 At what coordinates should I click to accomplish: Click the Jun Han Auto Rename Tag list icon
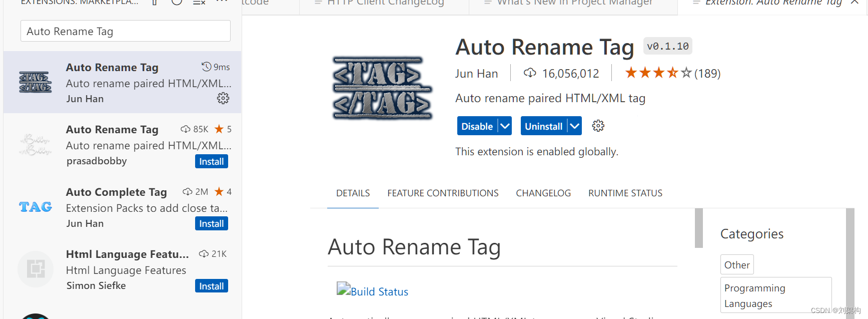pos(36,82)
